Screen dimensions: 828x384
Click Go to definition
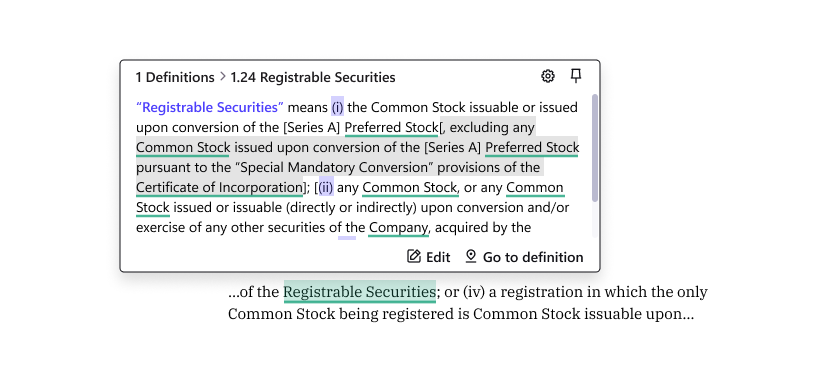point(524,257)
